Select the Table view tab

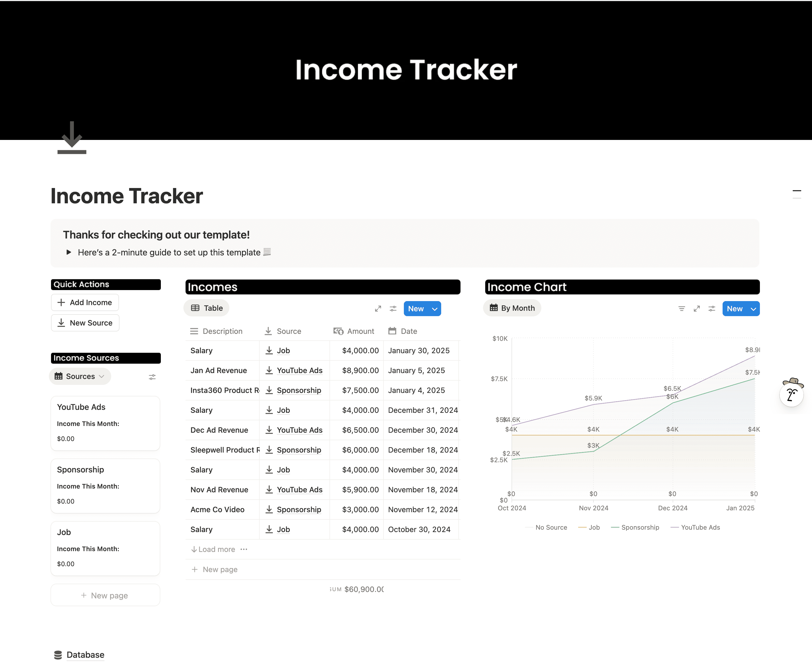[x=206, y=308]
